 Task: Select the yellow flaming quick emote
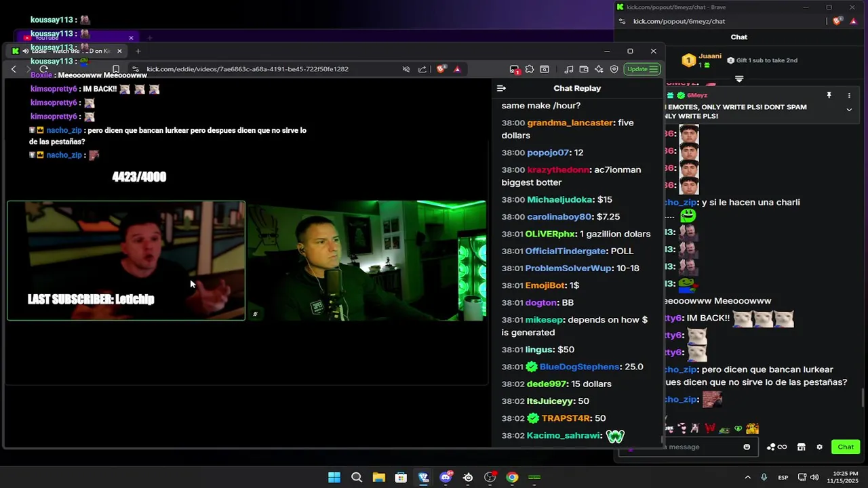[x=751, y=428]
